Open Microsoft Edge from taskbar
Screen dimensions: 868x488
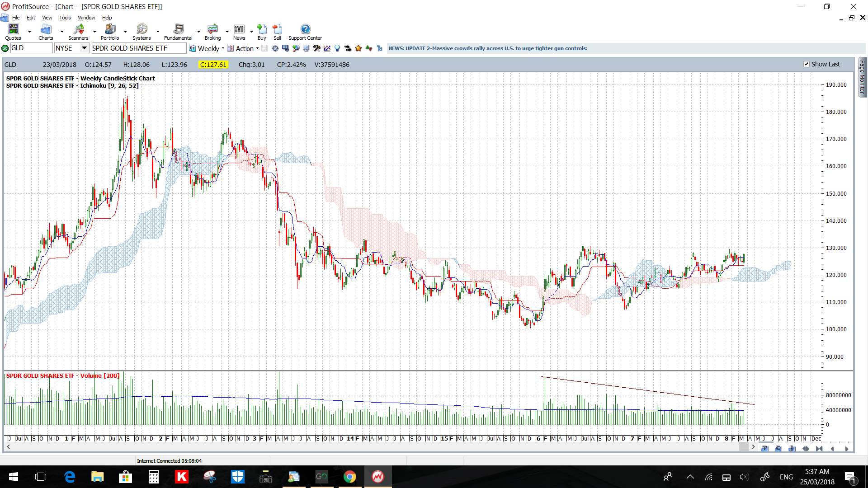pos(70,477)
